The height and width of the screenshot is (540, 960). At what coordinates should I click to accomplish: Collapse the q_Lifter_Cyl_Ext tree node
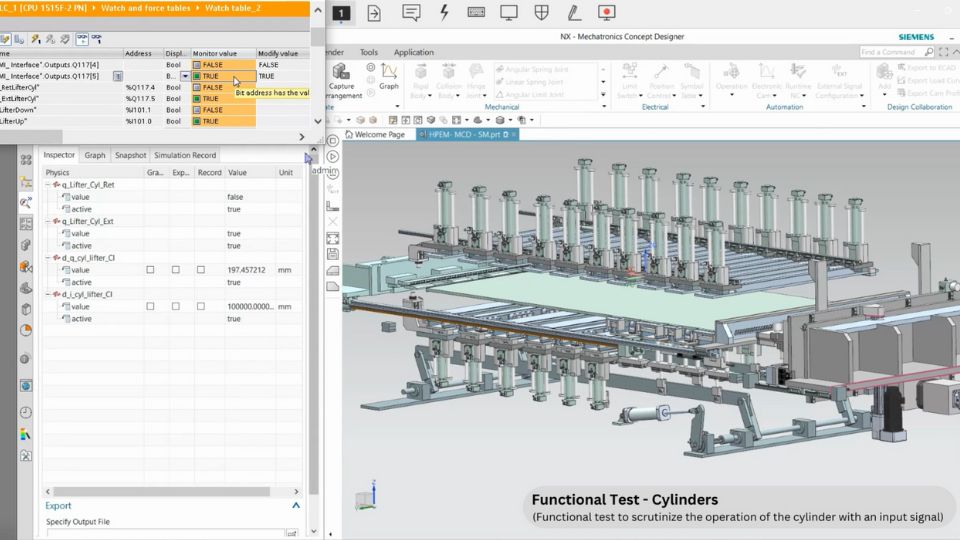click(x=48, y=221)
